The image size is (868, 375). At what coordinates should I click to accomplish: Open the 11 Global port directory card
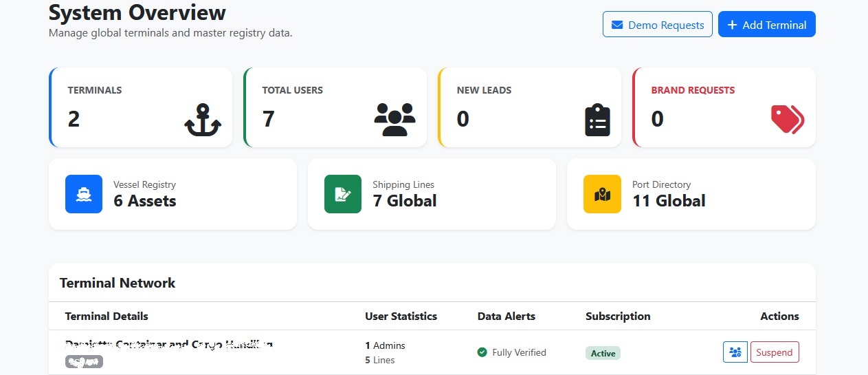click(691, 194)
